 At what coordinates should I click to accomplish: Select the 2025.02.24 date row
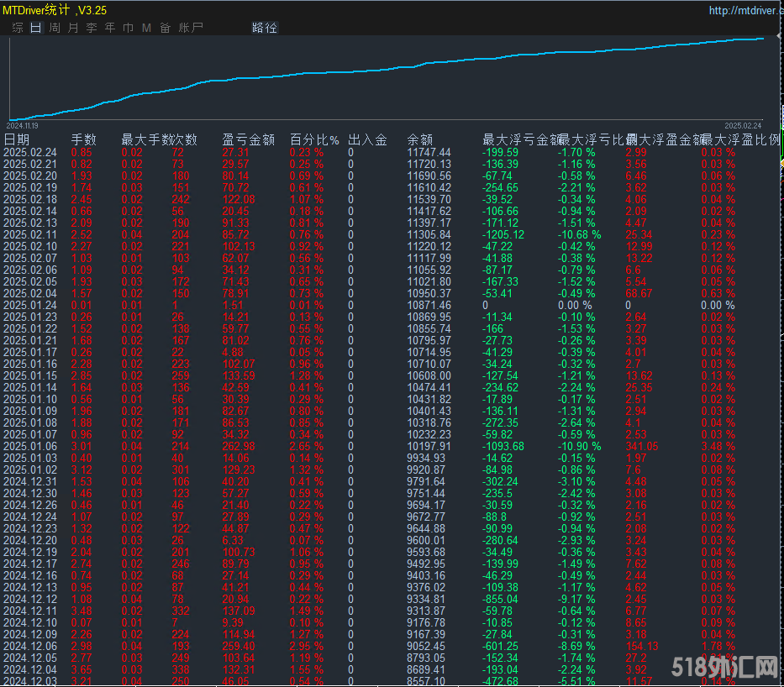point(30,152)
